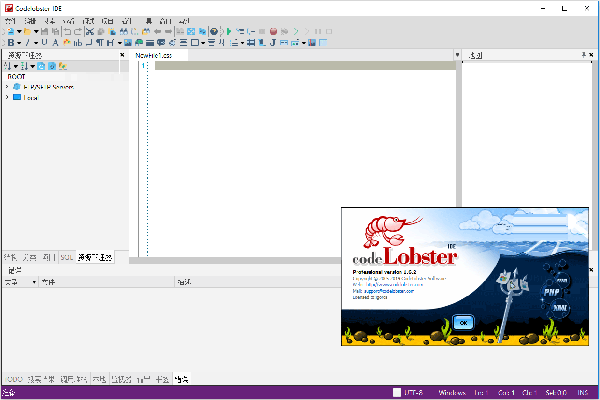This screenshot has width=600, height=400.
Task: Open the dropdown arrow next to Bold
Action: point(19,43)
